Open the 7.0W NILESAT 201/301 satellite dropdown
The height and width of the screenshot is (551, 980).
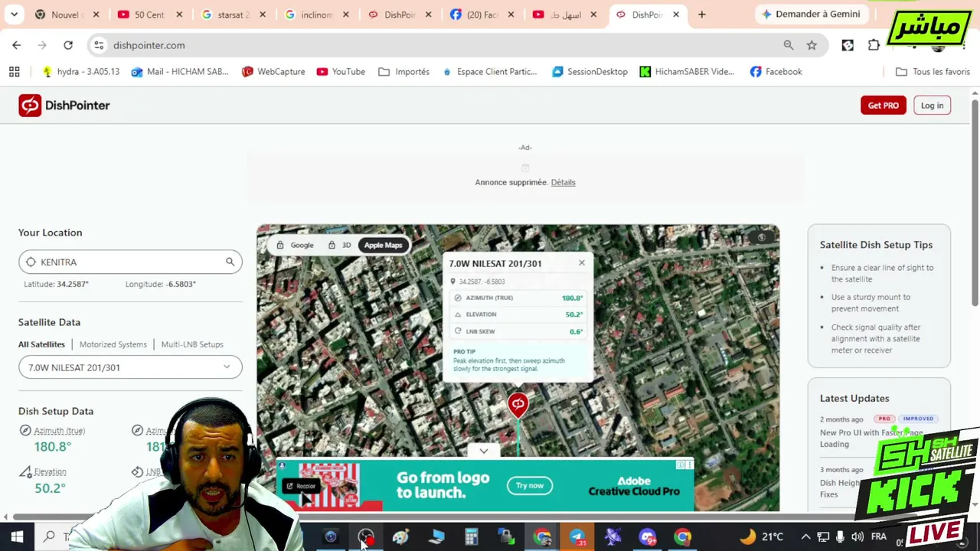[x=130, y=367]
